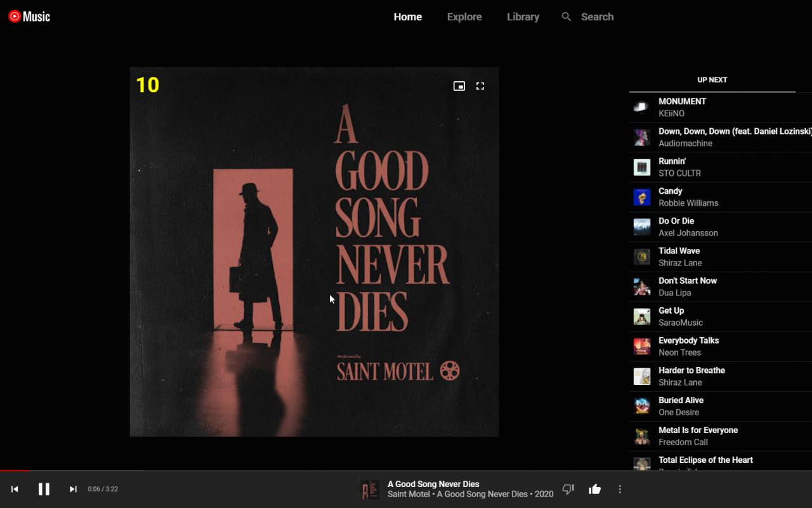Click the Audiomachine track thumbnail
This screenshot has height=508, width=812.
(x=642, y=137)
